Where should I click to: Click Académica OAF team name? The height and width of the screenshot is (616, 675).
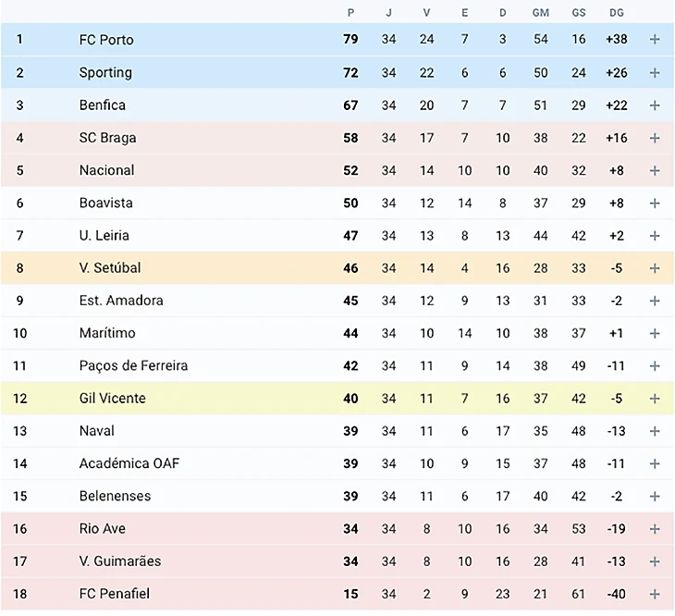pos(129,463)
